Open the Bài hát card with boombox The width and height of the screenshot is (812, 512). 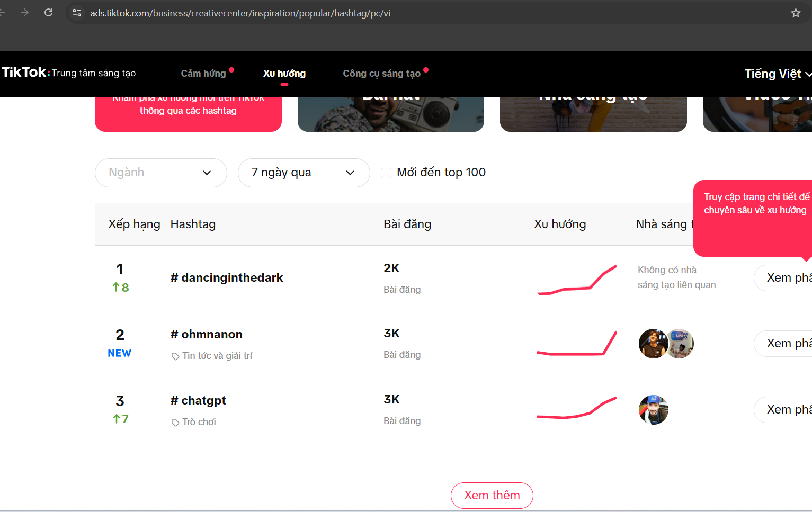click(x=391, y=114)
